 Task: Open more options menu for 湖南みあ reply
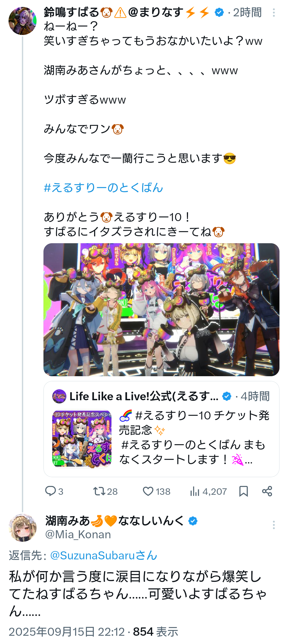click(x=274, y=525)
